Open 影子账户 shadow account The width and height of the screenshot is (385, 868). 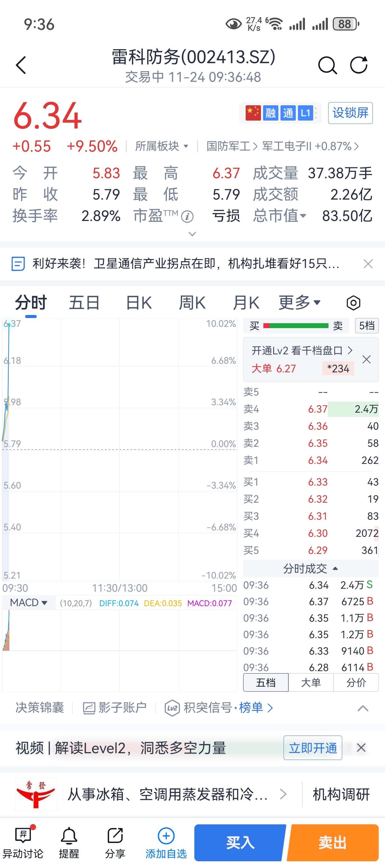click(115, 707)
